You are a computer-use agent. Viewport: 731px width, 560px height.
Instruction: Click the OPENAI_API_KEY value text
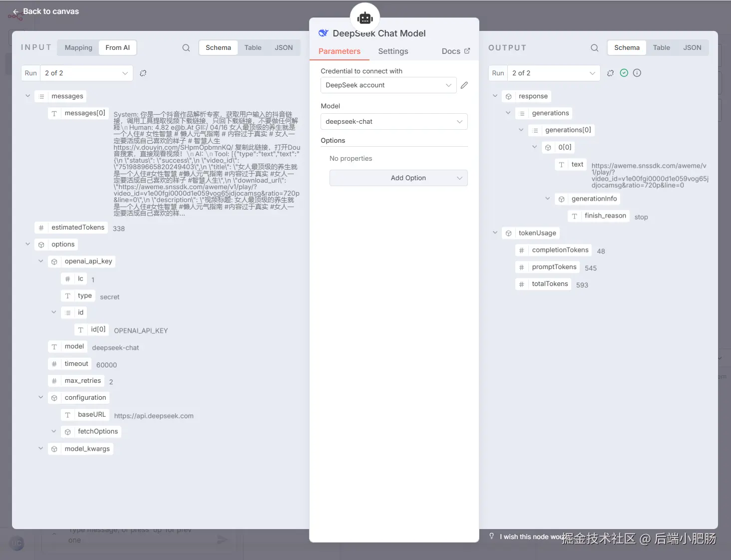click(x=141, y=331)
